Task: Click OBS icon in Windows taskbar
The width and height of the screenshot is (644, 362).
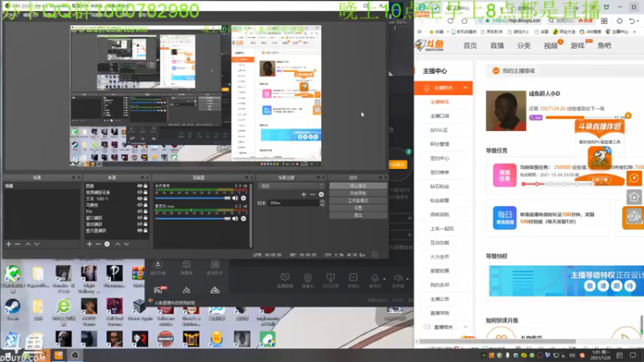Action: coord(75,355)
